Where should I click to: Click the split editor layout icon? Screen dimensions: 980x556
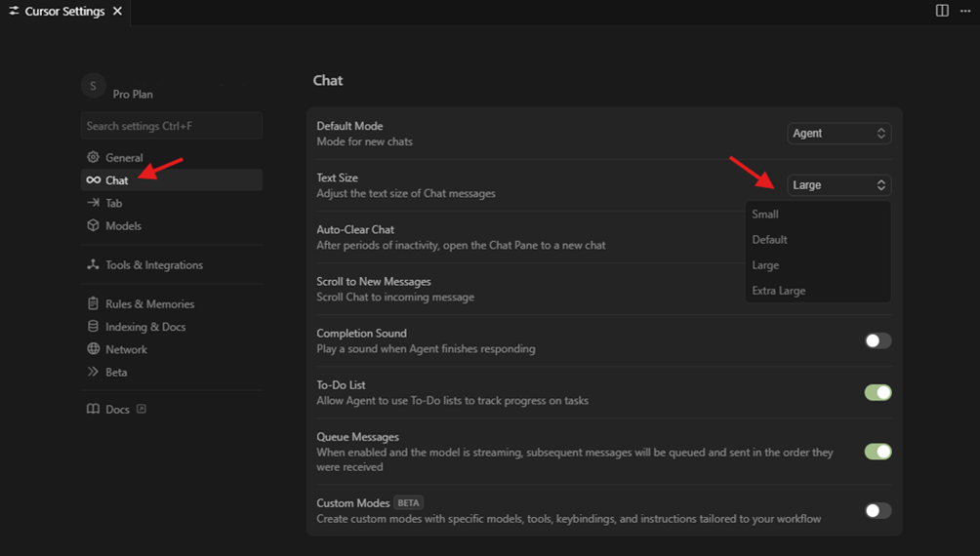pyautogui.click(x=942, y=11)
